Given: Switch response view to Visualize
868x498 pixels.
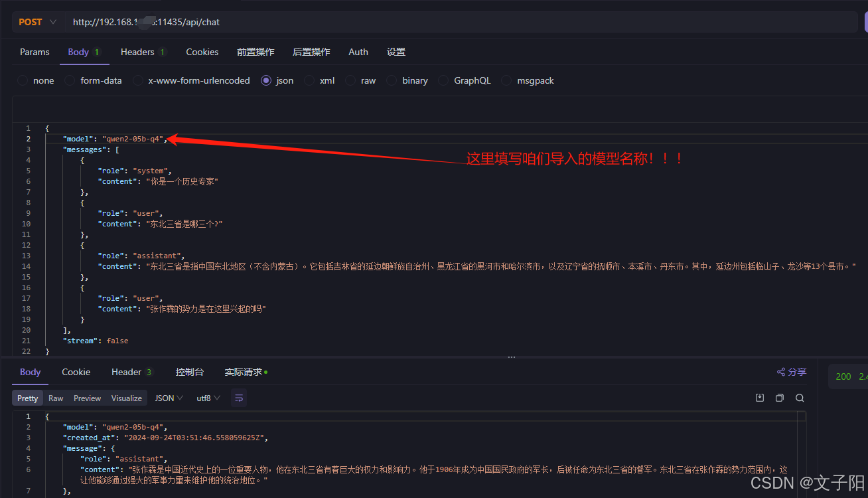Looking at the screenshot, I should coord(127,398).
